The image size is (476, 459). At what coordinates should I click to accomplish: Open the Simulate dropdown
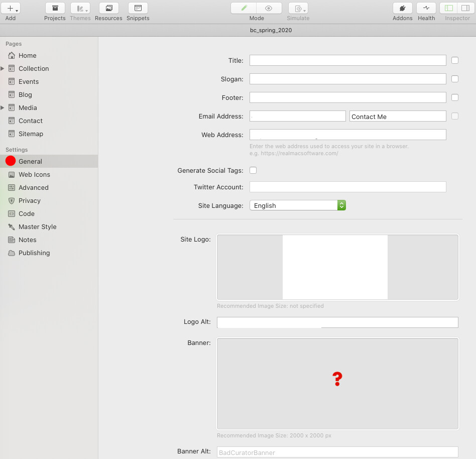298,8
